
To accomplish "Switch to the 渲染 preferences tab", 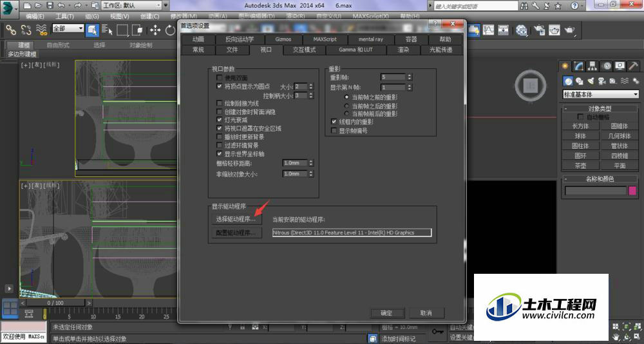I will click(403, 50).
